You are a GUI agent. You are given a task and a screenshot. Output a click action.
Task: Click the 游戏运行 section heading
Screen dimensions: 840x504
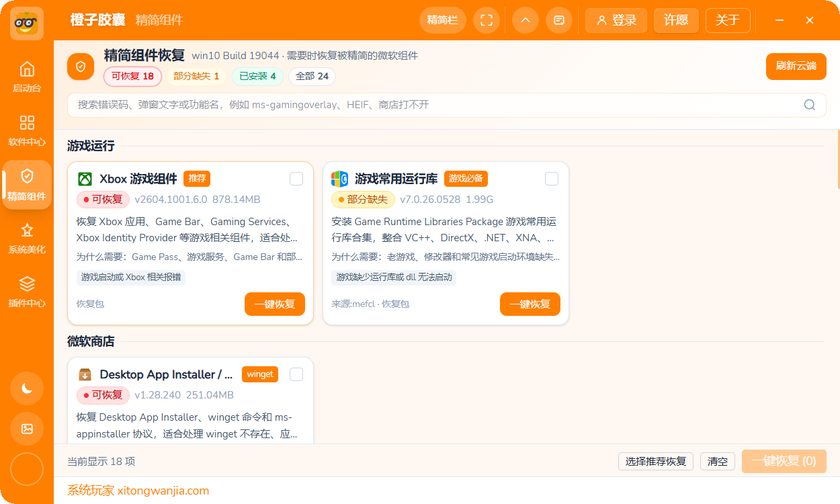[91, 146]
